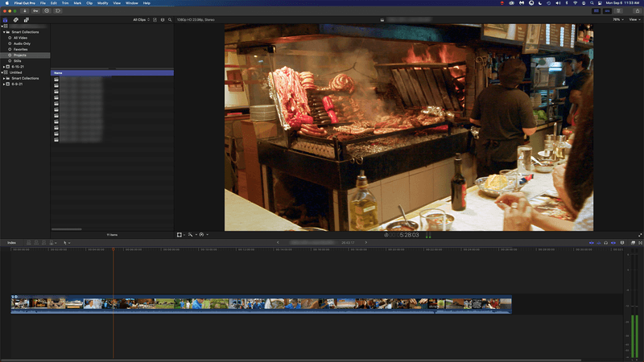This screenshot has width=644, height=362.
Task: Open the timeline clip appearance icon
Action: [x=622, y=243]
